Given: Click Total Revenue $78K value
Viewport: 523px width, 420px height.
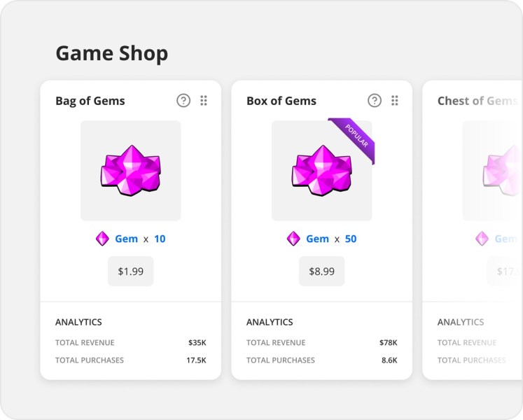Looking at the screenshot, I should 389,342.
